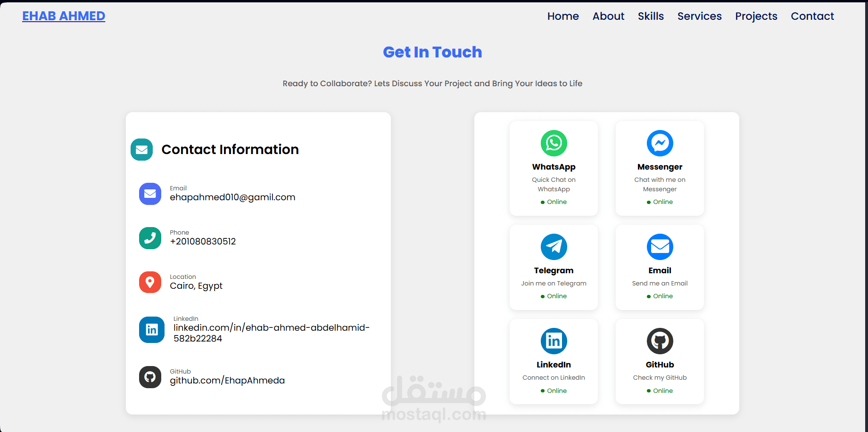Screen dimensions: 868x432
Task: Click the Check my GitHub description
Action: click(660, 377)
